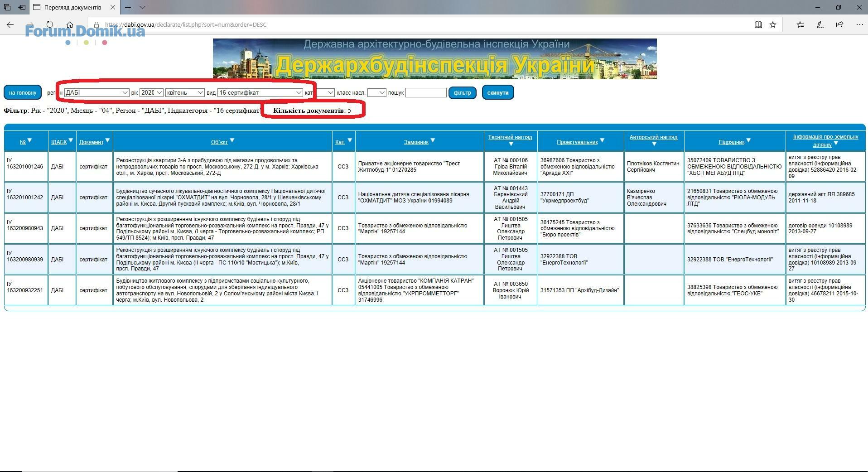Click sort arrow next to № header

29,140
